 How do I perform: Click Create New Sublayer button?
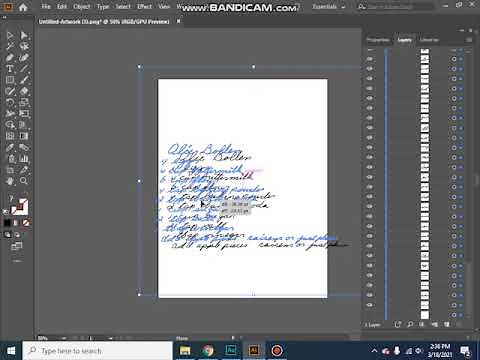coord(434,324)
